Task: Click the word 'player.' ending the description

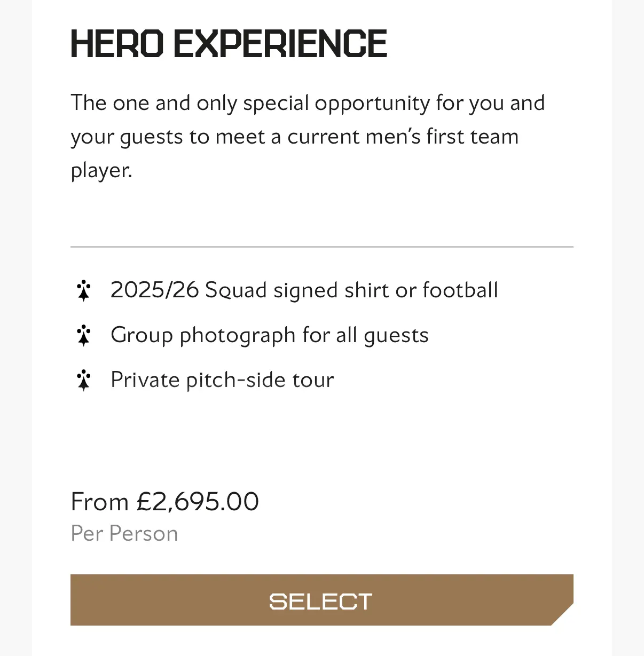Action: (101, 171)
